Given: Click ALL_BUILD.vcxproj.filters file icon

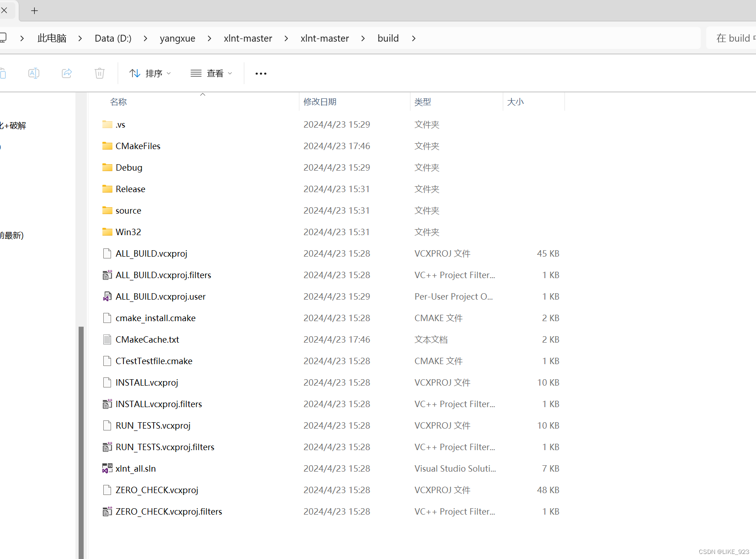Looking at the screenshot, I should pyautogui.click(x=107, y=275).
